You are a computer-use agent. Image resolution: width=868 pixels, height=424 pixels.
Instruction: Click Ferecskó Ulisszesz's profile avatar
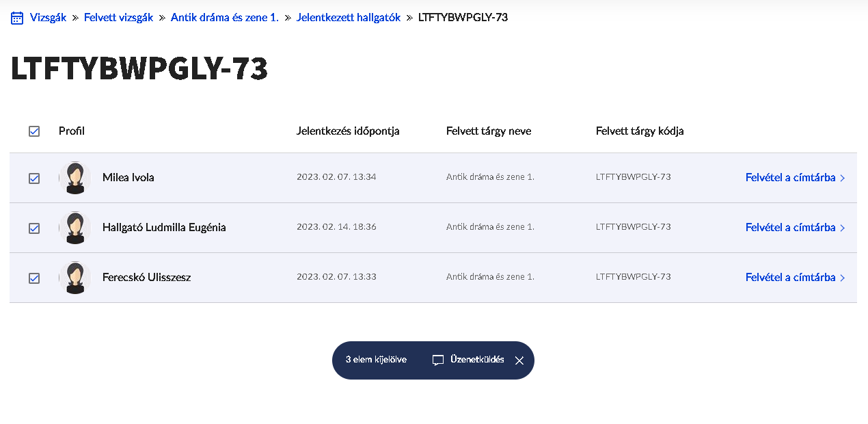coord(74,278)
